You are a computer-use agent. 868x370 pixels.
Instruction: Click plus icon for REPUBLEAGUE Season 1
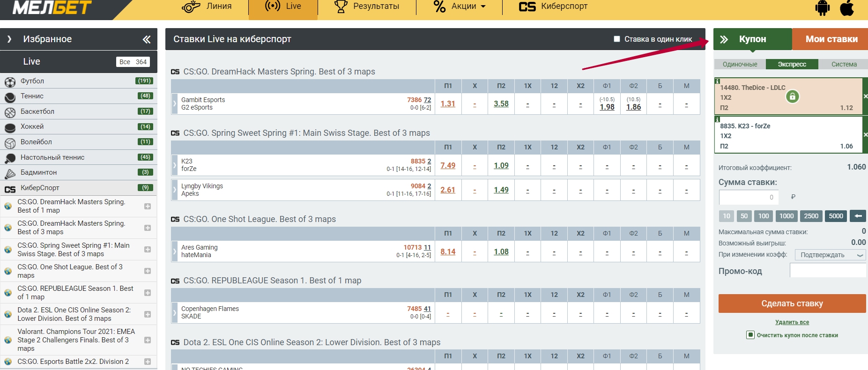pyautogui.click(x=148, y=293)
